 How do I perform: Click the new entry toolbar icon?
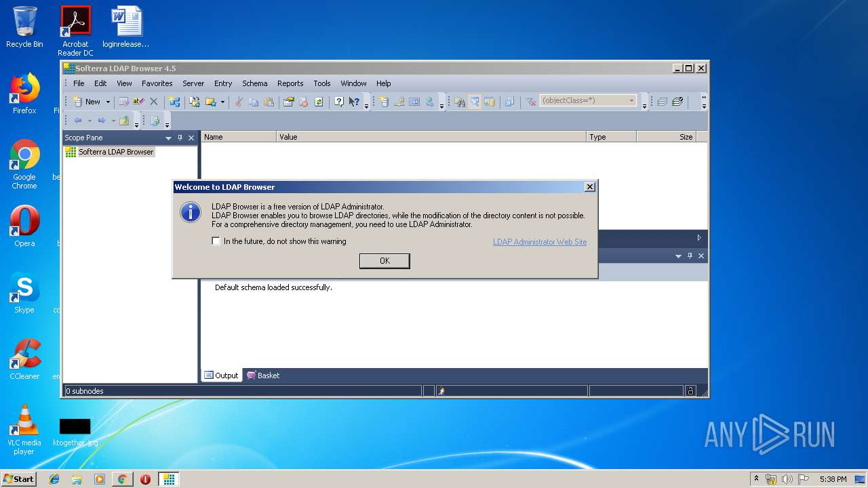pos(384,102)
